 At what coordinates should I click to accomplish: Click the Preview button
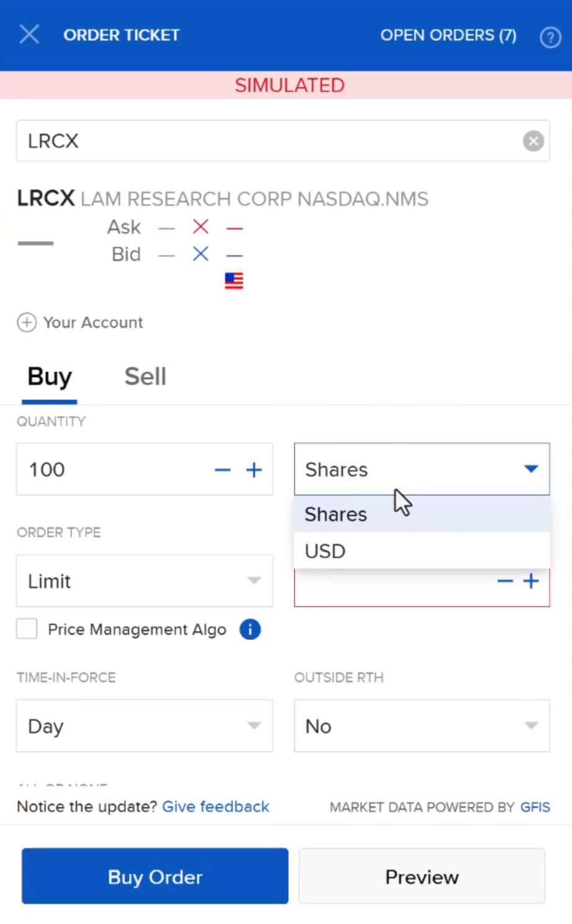point(422,877)
